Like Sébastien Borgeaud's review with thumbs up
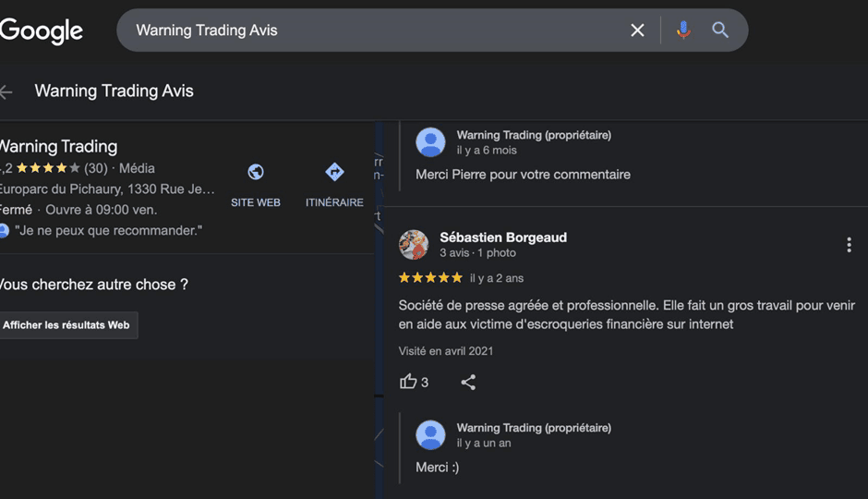This screenshot has width=868, height=499. coord(408,382)
